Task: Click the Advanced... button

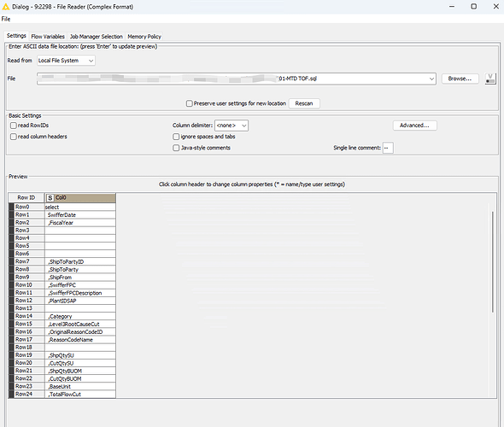Action: 414,126
